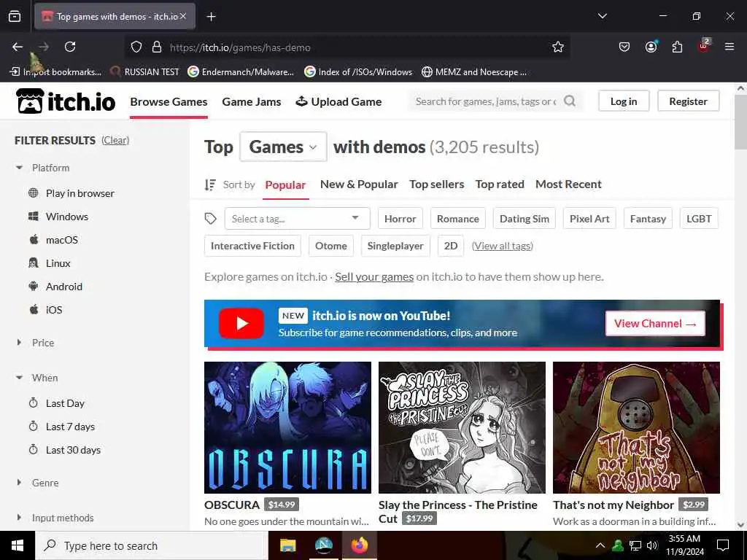Open the OBSCURA game thumbnail
Screen dimensions: 747x560
pyautogui.click(x=287, y=427)
